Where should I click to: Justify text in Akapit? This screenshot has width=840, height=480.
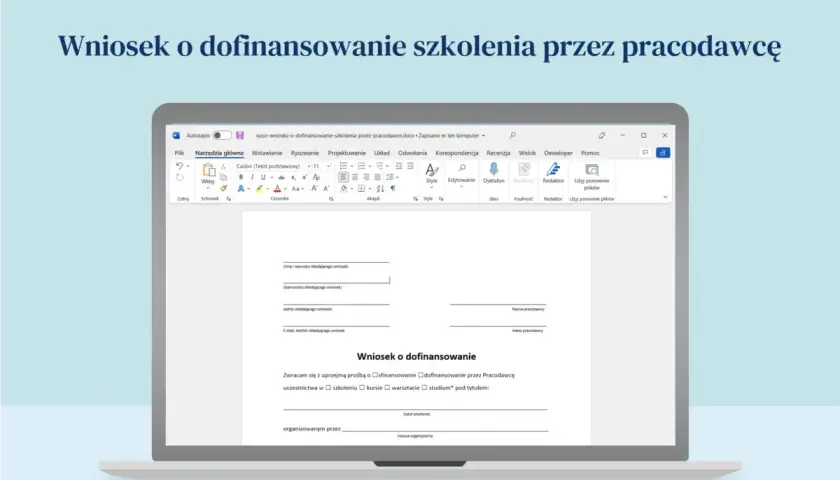click(x=377, y=177)
